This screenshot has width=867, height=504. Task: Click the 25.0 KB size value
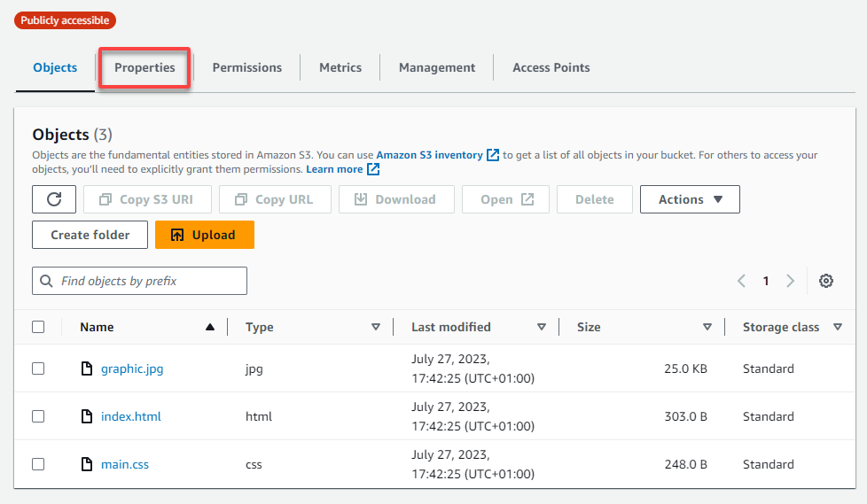[x=685, y=368]
